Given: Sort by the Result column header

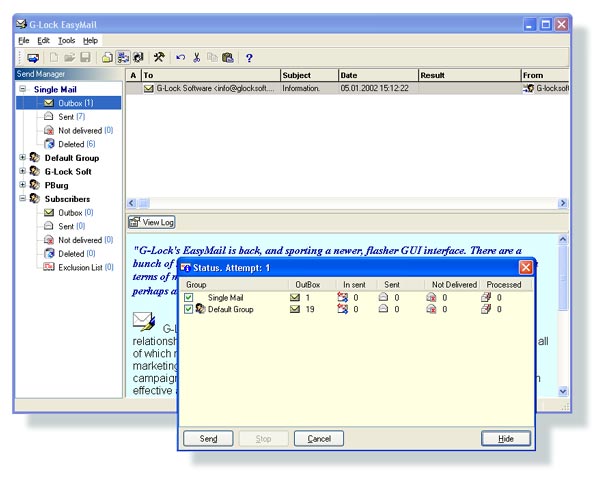Looking at the screenshot, I should [x=470, y=75].
